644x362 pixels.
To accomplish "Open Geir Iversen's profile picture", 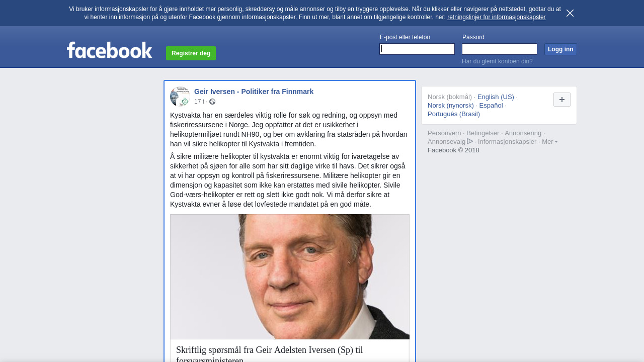I will coord(180,97).
